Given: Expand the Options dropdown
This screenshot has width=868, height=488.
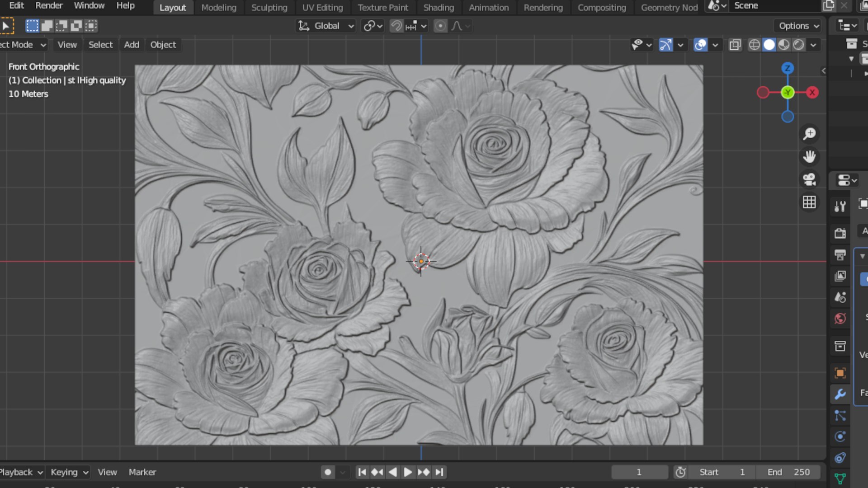Looking at the screenshot, I should click(798, 26).
